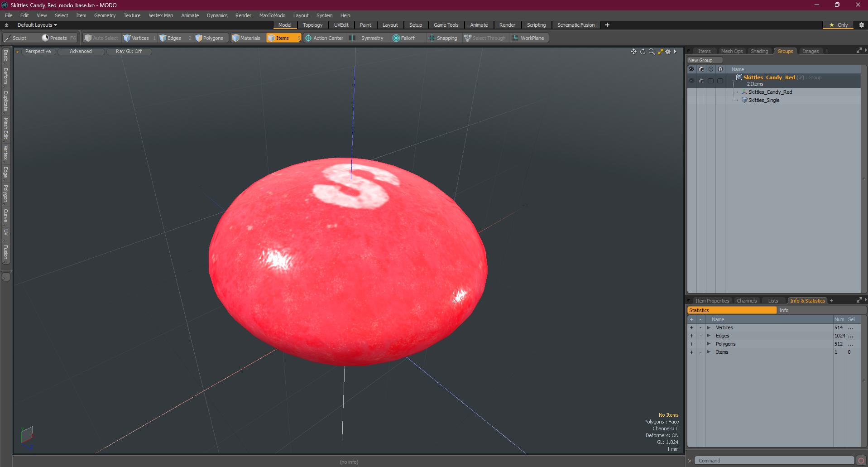Expand the Info & Statistics panel to full size

859,300
